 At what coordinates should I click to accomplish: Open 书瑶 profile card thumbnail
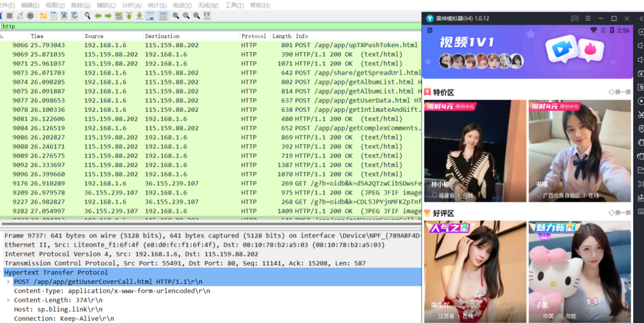pos(580,151)
